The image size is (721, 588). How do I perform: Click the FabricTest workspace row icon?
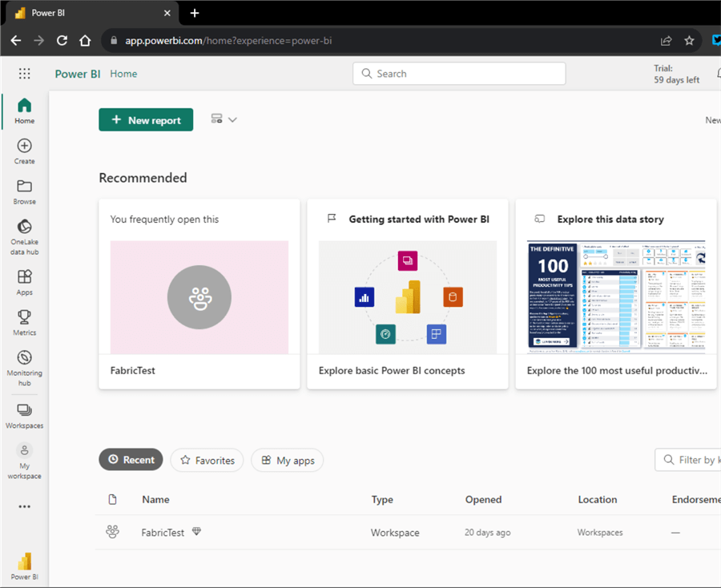pyautogui.click(x=113, y=532)
